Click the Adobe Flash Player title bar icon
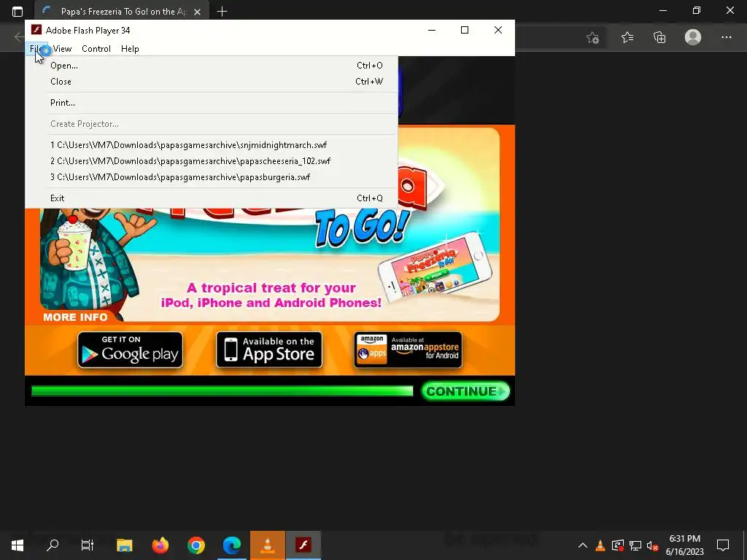Screen dimensions: 747x560 36,30
